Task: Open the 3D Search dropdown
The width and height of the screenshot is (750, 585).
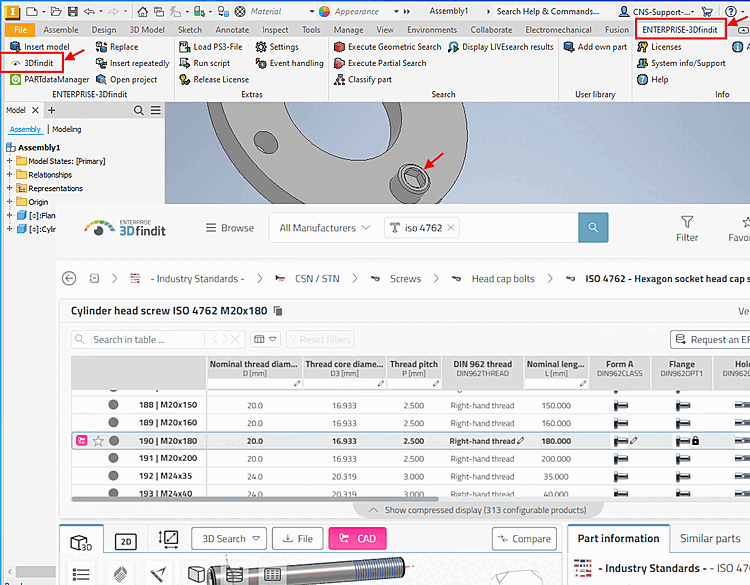Action: (x=229, y=539)
